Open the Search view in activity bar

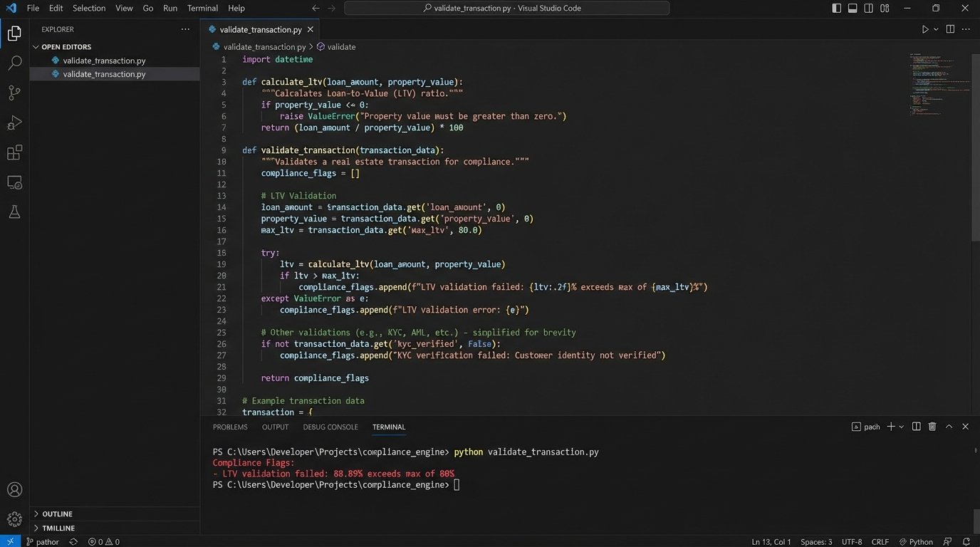pos(14,63)
